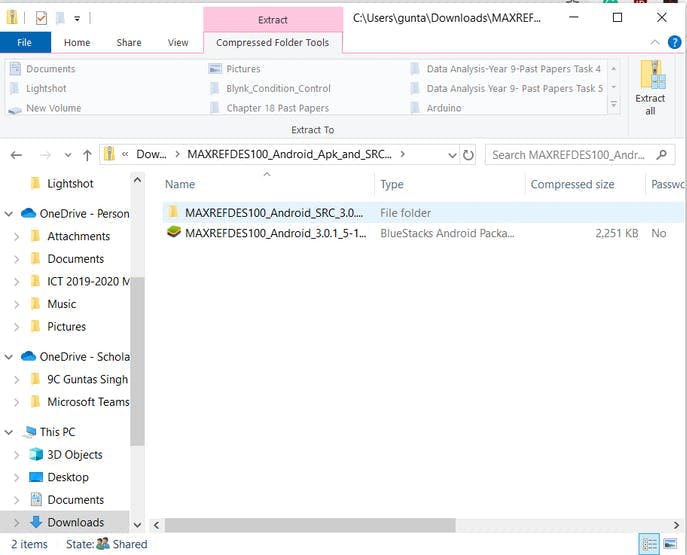The image size is (687, 555).
Task: Minimize the ribbon using the chevron
Action: 655,42
